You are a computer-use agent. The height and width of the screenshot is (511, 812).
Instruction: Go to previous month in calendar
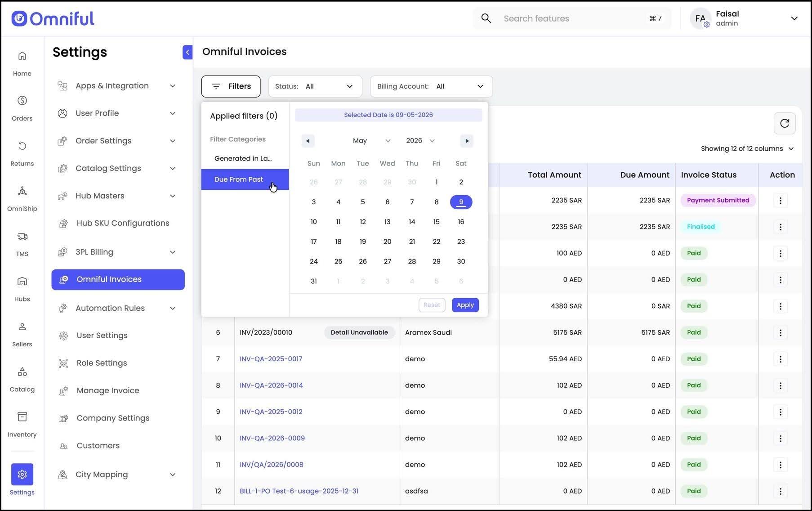coord(308,141)
